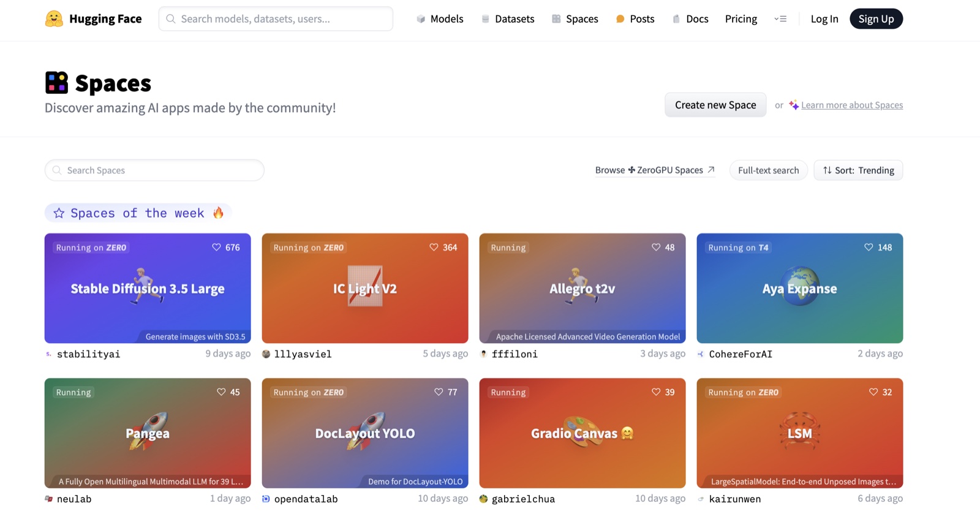
Task: Like the IC Light V2 space
Action: pyautogui.click(x=434, y=248)
